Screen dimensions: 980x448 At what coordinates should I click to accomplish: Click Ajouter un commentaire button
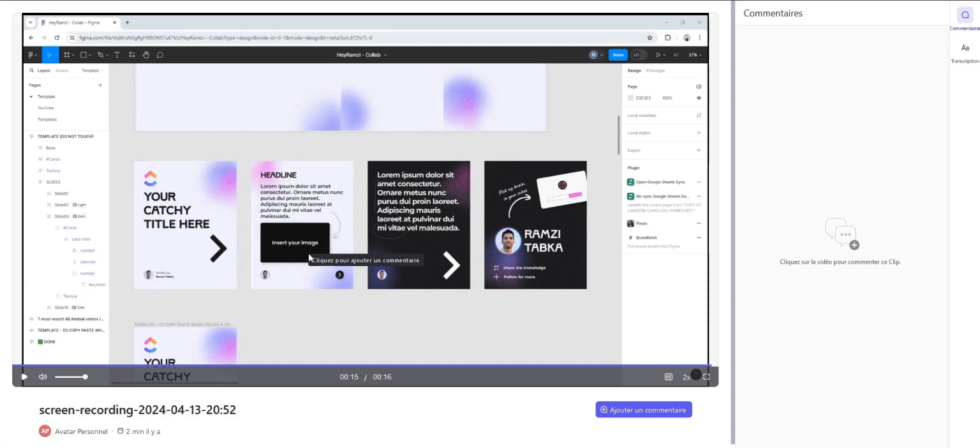click(644, 409)
